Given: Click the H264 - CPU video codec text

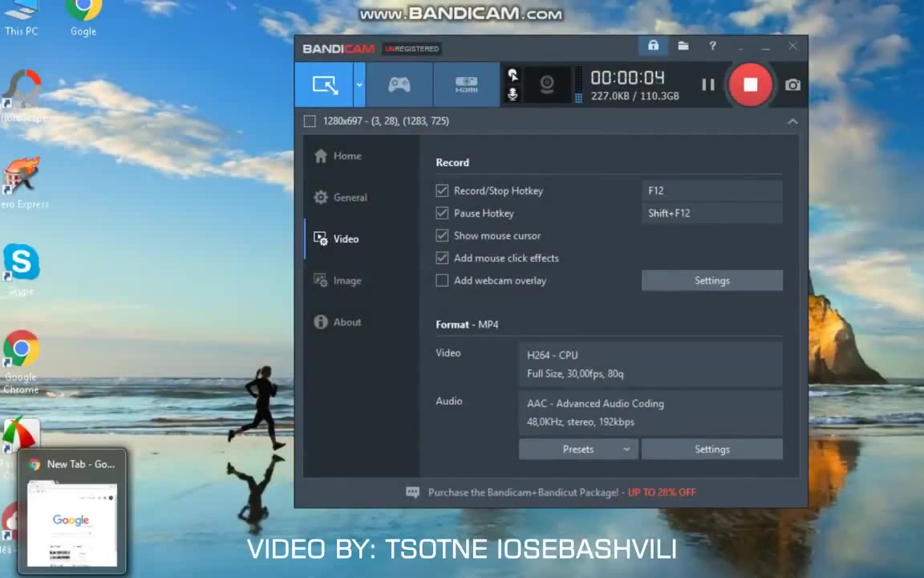Looking at the screenshot, I should tap(552, 355).
